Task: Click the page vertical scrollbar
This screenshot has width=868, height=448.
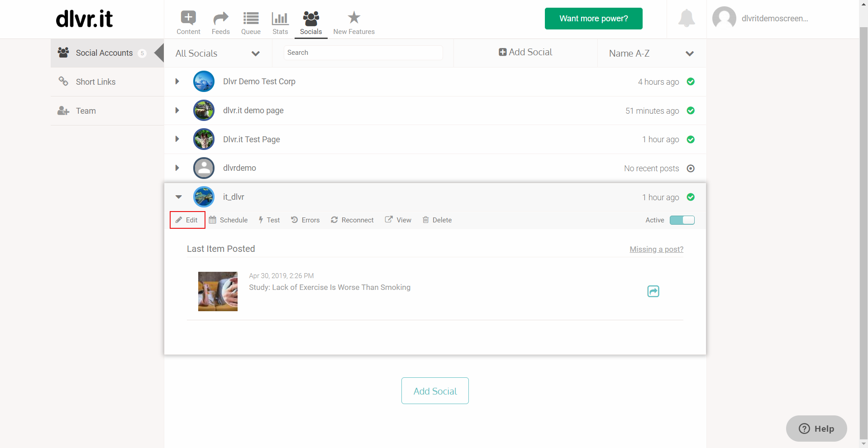Action: [x=863, y=233]
